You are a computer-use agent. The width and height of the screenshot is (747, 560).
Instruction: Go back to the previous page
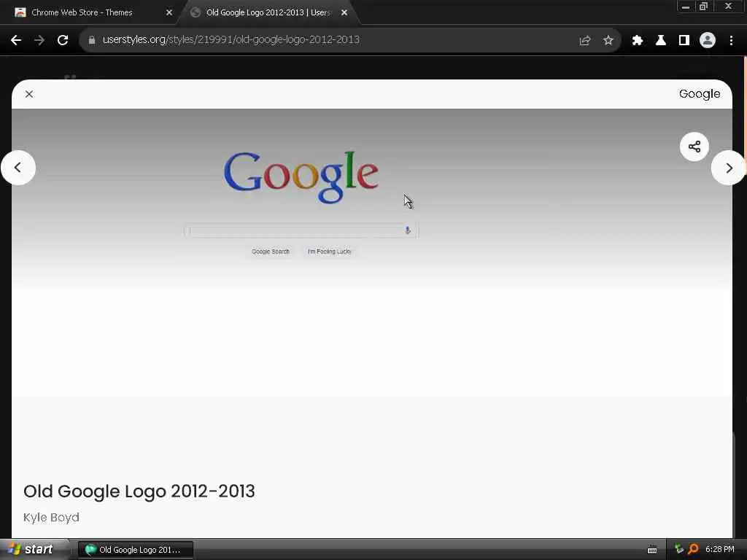(16, 41)
